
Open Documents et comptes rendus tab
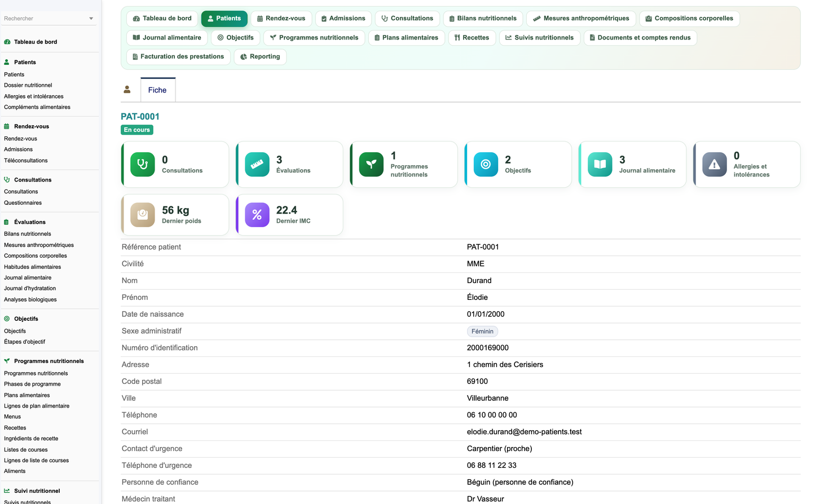coord(640,38)
